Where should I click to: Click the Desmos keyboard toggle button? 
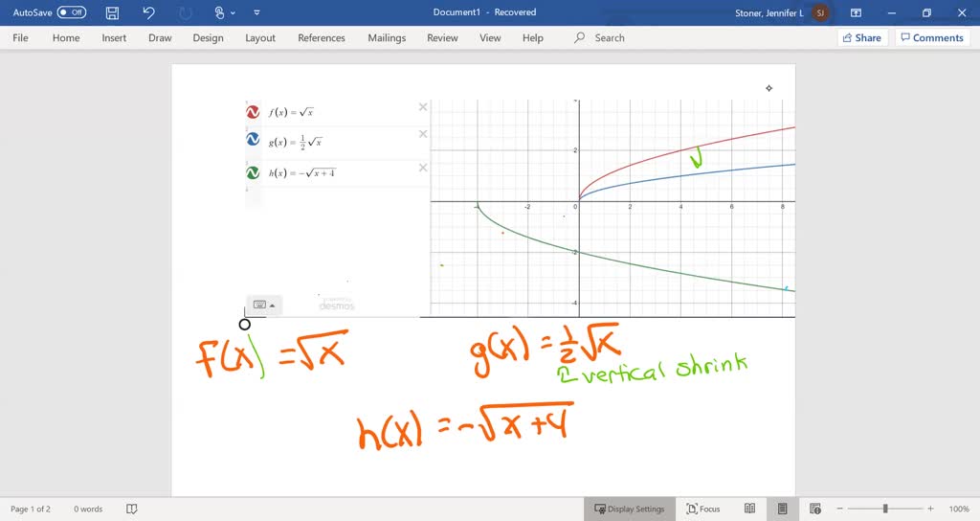coord(264,305)
